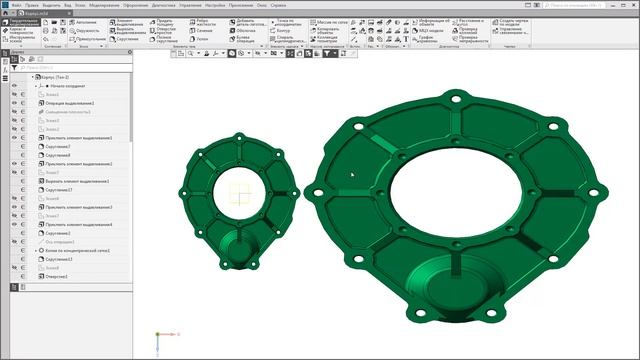640x360 pixels.
Task: Select the Оболочка shell tool
Action: pos(242,31)
